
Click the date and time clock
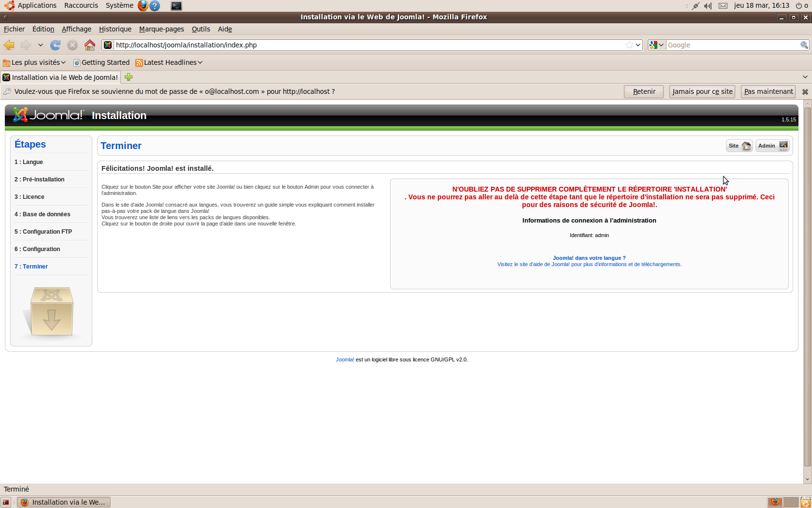[761, 5]
